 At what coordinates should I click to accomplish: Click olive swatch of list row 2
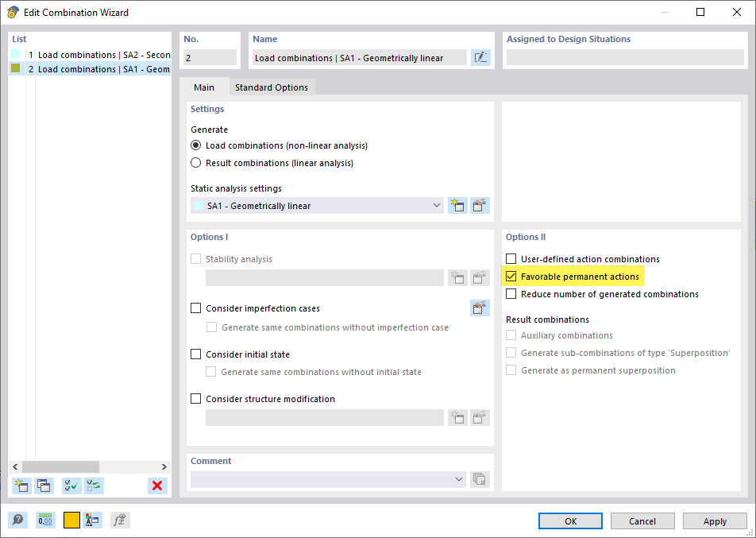[15, 68]
